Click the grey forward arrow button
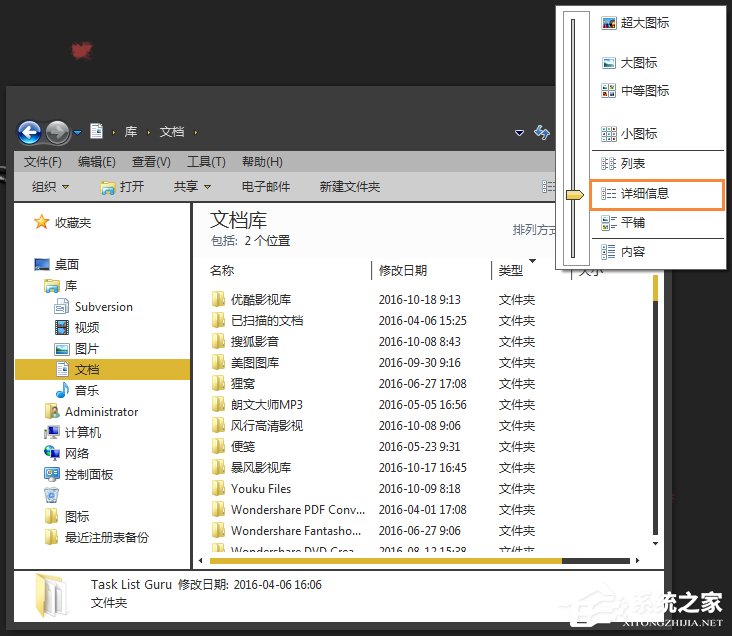Viewport: 732px width, 636px height. click(57, 133)
